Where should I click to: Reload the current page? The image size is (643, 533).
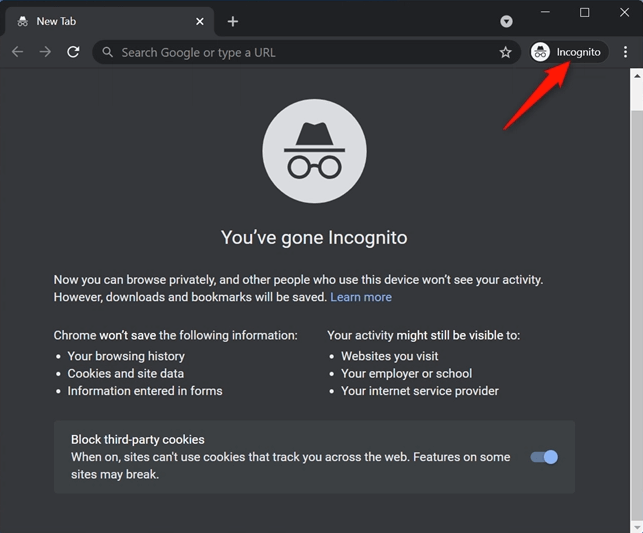point(73,52)
